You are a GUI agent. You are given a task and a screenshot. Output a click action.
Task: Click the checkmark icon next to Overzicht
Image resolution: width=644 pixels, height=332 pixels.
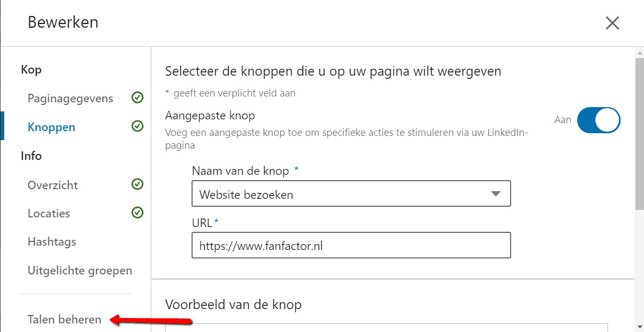coord(138,184)
